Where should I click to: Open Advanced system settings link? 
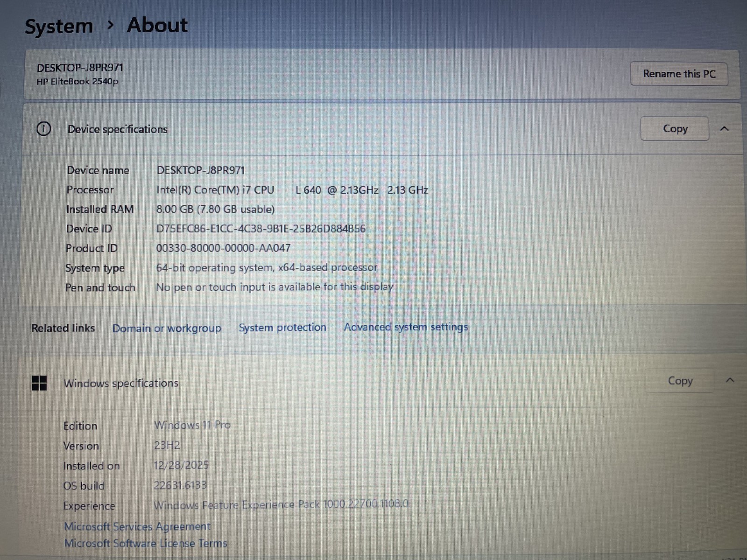406,327
